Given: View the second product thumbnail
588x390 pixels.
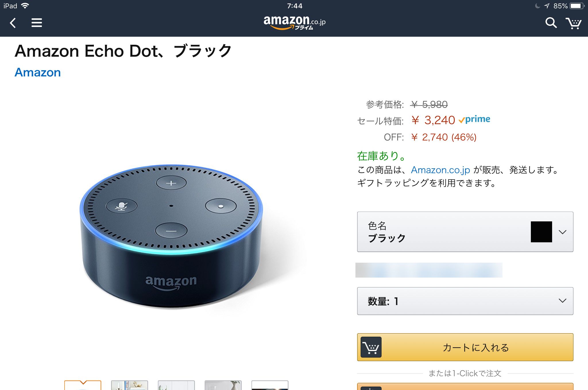Looking at the screenshot, I should [129, 385].
